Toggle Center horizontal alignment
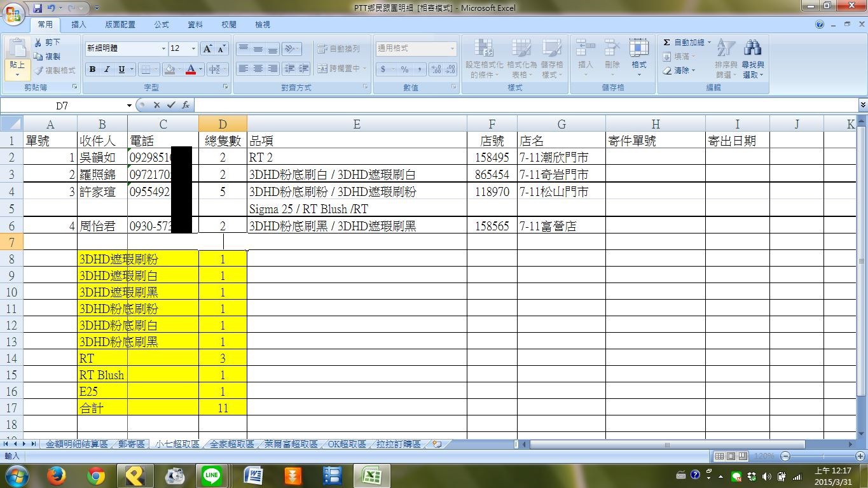868x488 pixels. 258,69
